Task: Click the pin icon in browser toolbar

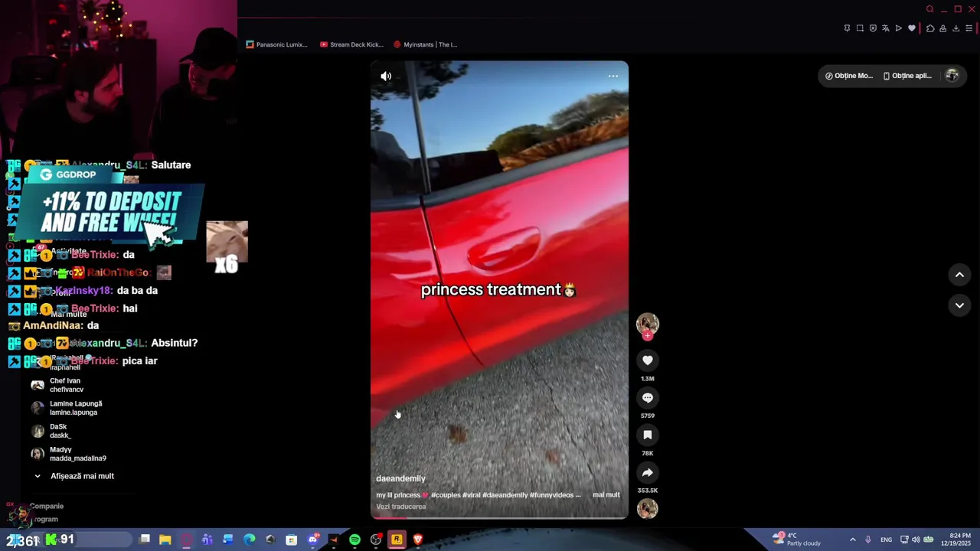Action: (x=847, y=28)
